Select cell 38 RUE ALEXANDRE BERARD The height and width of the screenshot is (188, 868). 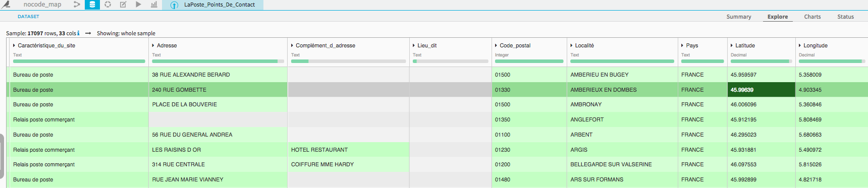click(218, 75)
